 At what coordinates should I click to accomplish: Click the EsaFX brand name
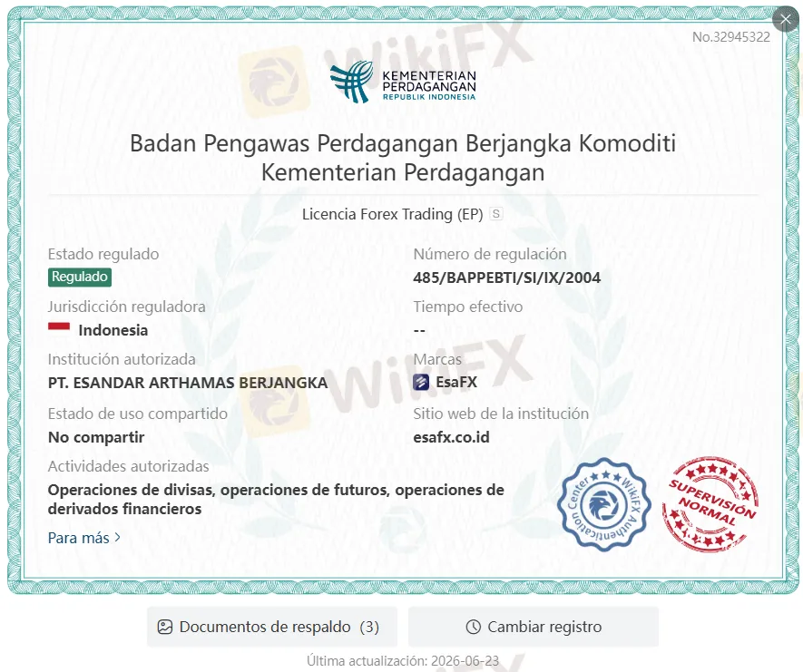coord(456,383)
